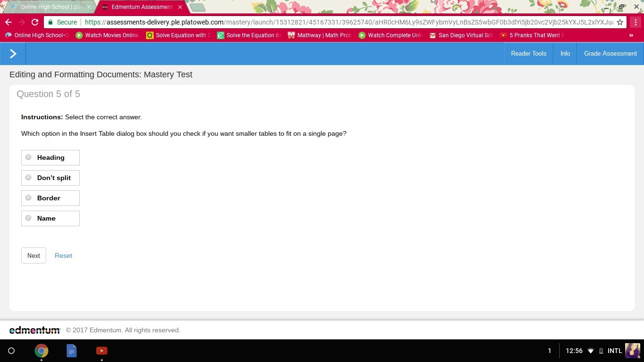
Task: Show hidden bookmarks with overflow chevron
Action: click(631, 35)
